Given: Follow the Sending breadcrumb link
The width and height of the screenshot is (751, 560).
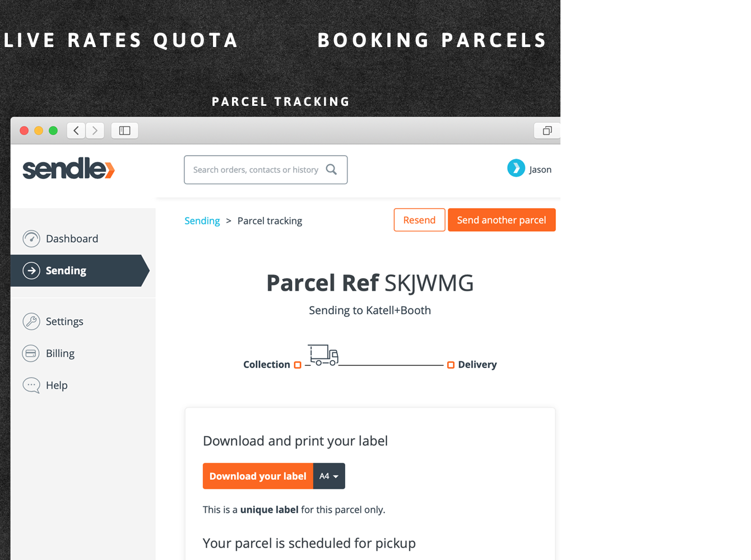Looking at the screenshot, I should (202, 221).
